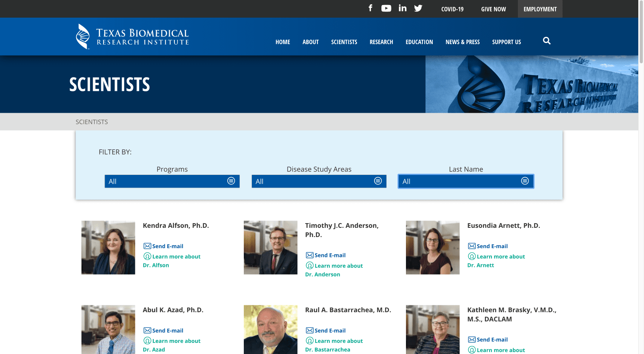Send E-mail to Abul K. Azad
The image size is (644, 354).
click(168, 331)
